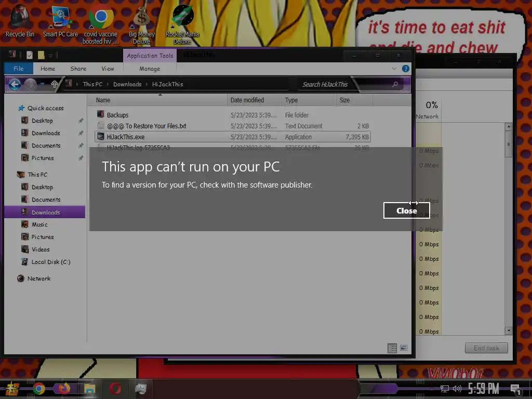This screenshot has width=532, height=399.
Task: Open the Manage ribbon tab
Action: click(149, 69)
